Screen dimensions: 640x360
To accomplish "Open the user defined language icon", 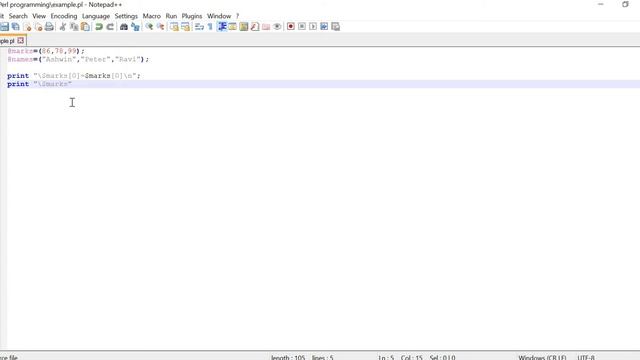I will (x=233, y=27).
